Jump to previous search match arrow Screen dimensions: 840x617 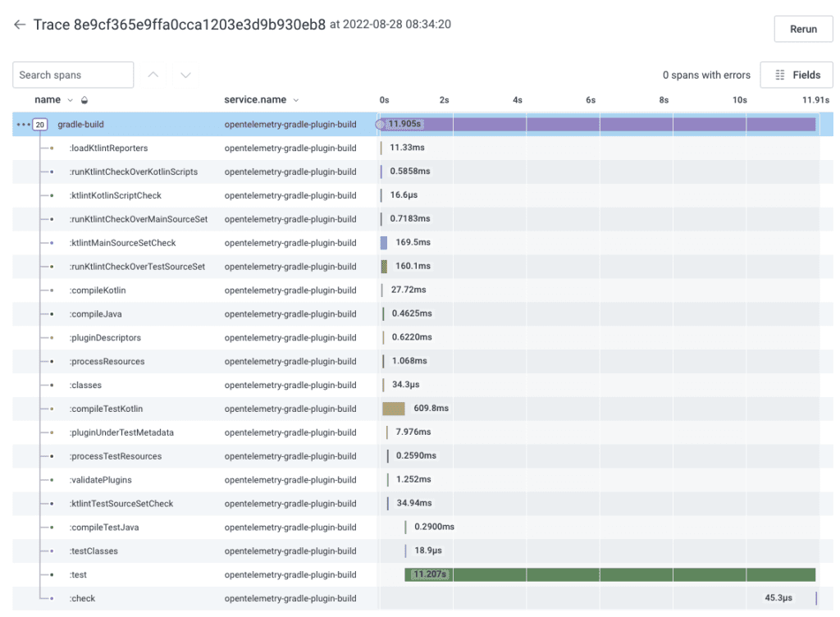click(153, 75)
